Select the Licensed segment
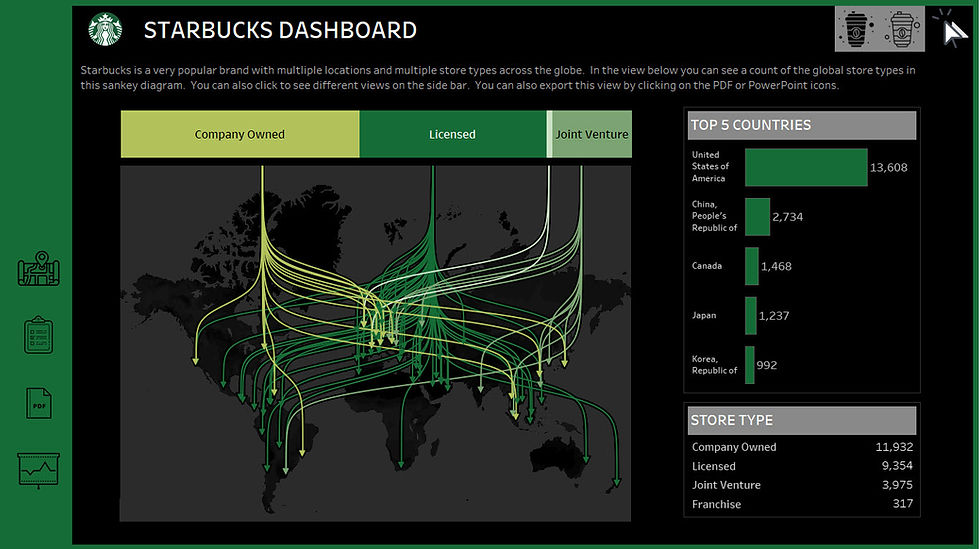980x549 pixels. click(452, 134)
